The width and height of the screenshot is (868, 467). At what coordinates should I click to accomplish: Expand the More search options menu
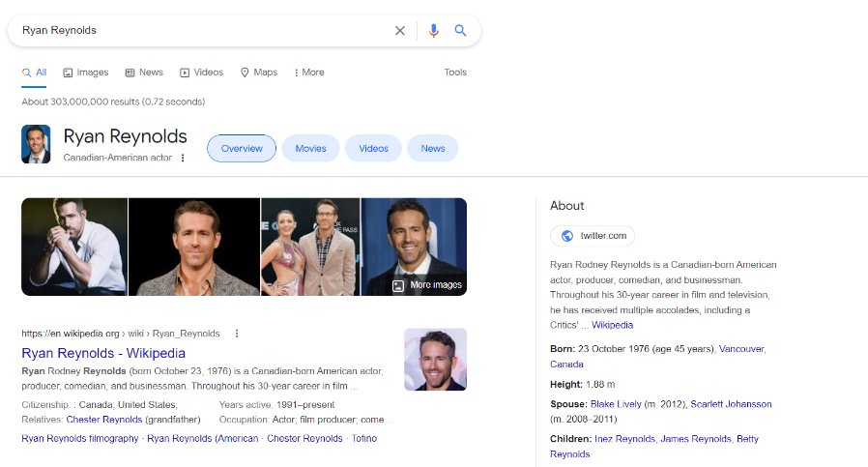click(309, 73)
